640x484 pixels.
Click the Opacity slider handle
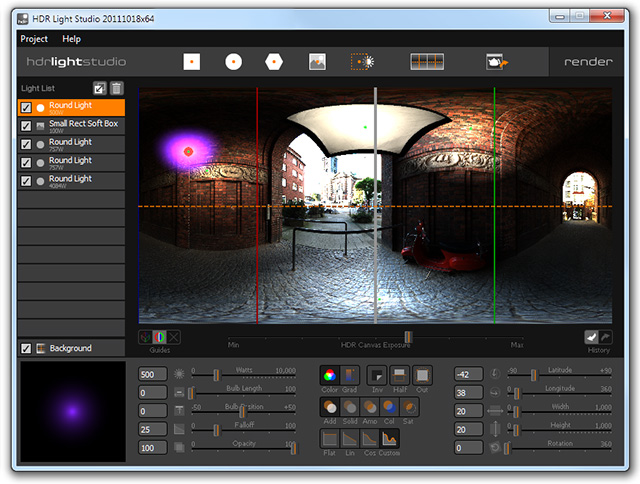pos(293,448)
